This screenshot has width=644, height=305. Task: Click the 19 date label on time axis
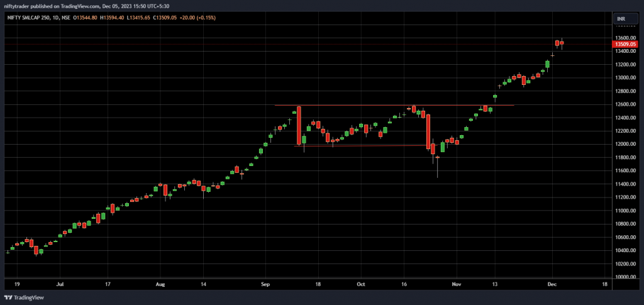(17, 284)
